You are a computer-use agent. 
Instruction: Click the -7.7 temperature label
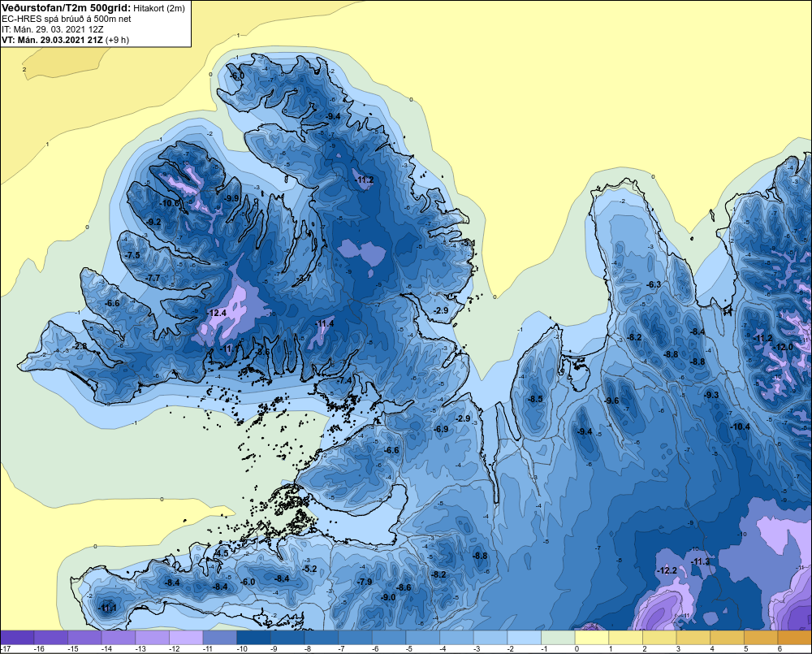(153, 279)
